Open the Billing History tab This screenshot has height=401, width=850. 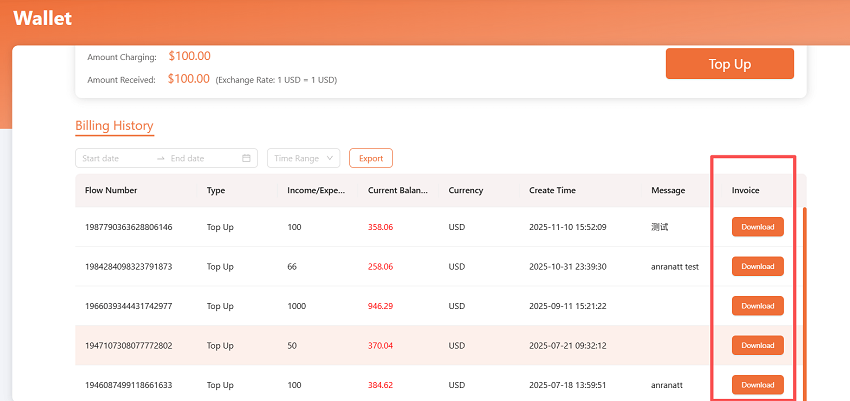click(114, 126)
